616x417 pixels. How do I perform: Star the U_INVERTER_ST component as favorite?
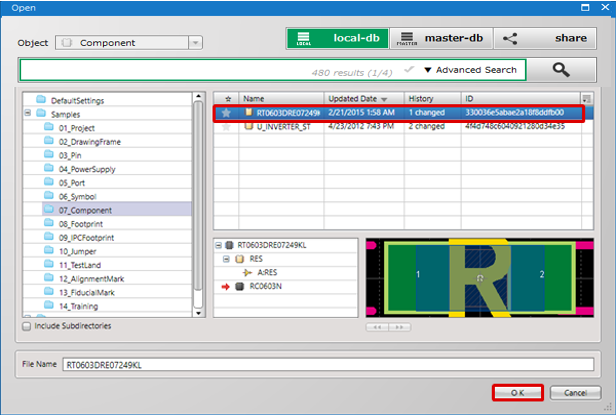coord(226,127)
